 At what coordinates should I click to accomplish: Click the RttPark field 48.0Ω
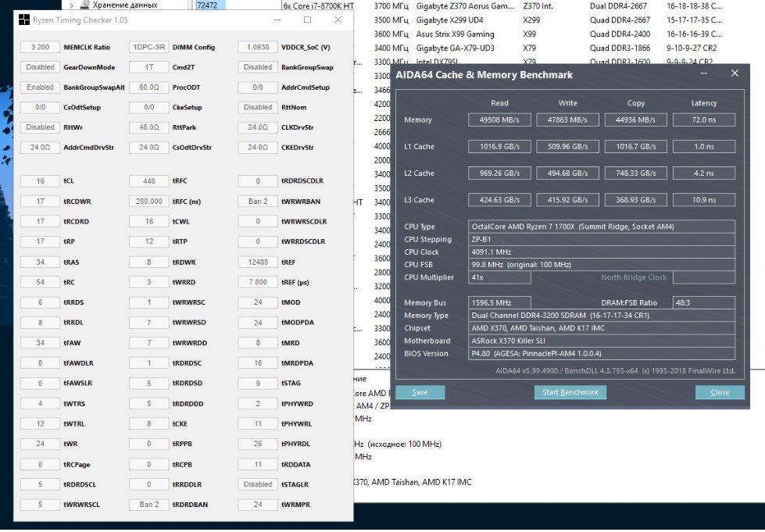(148, 127)
